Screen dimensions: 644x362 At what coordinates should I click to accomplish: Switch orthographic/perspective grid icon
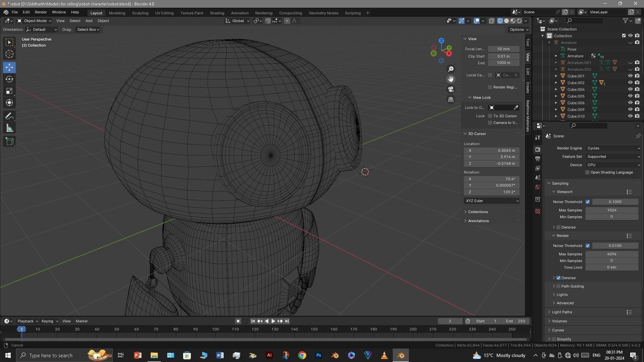(x=451, y=100)
